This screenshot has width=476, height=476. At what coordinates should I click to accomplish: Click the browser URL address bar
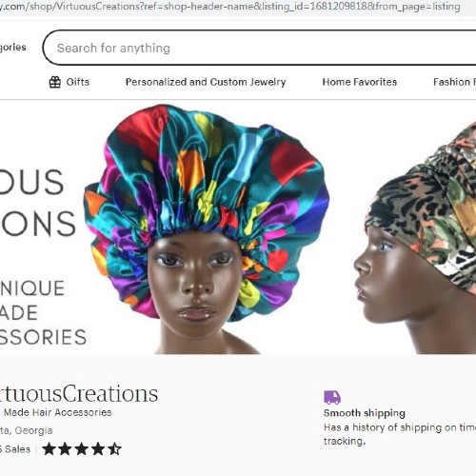tap(230, 6)
